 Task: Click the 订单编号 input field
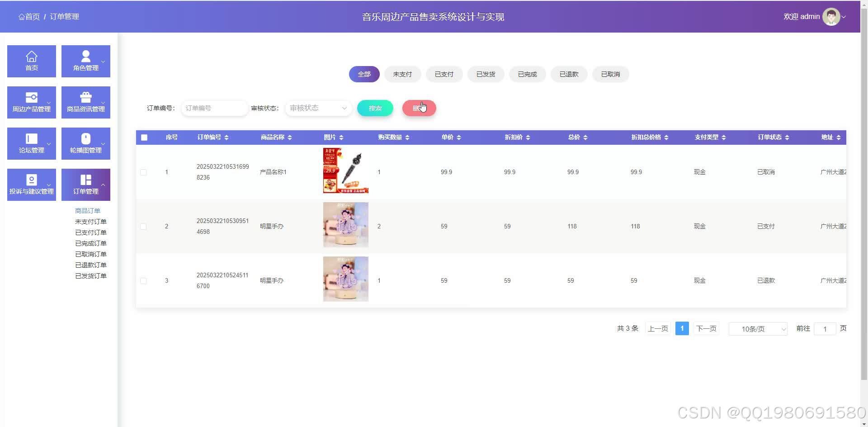click(214, 108)
